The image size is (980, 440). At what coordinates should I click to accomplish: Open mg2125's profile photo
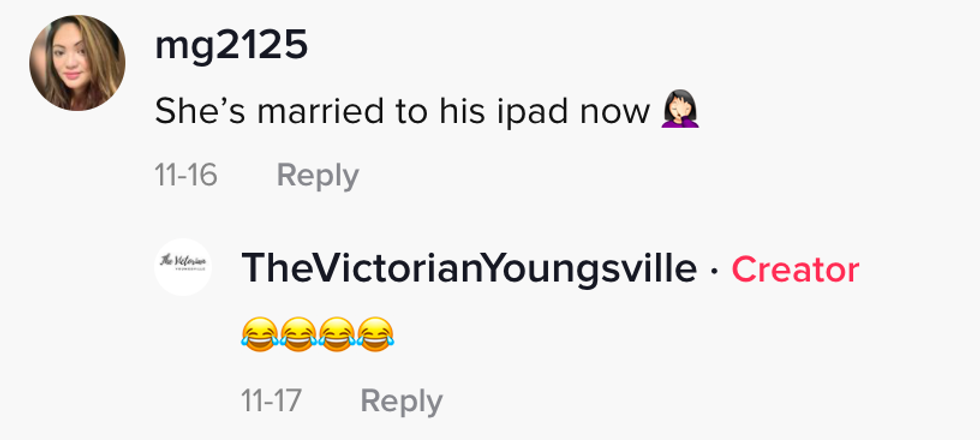point(77,63)
